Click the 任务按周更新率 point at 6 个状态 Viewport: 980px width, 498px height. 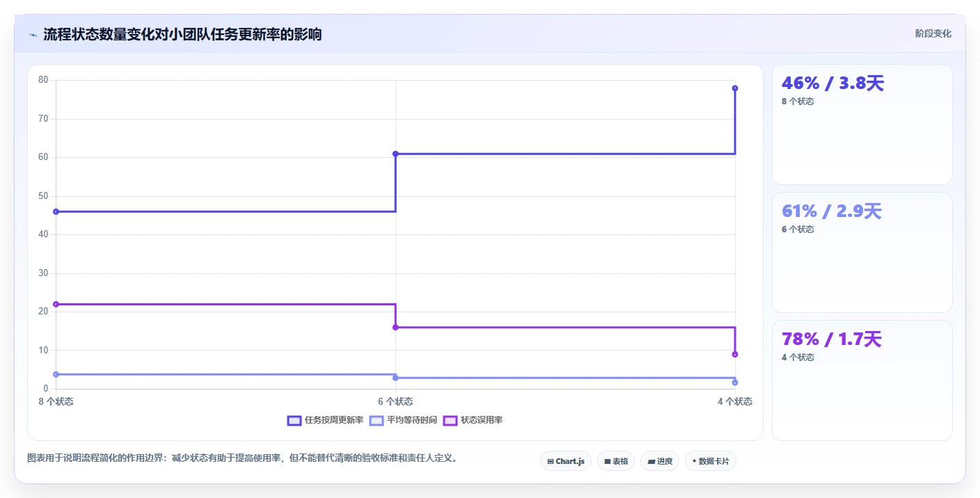pyautogui.click(x=395, y=154)
